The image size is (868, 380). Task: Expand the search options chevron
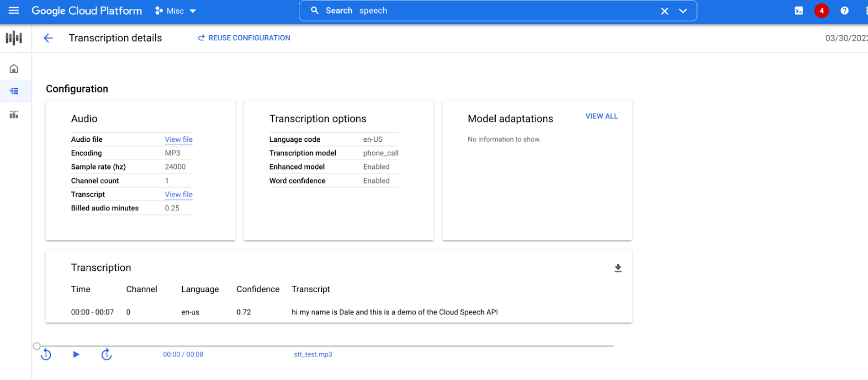(x=683, y=11)
